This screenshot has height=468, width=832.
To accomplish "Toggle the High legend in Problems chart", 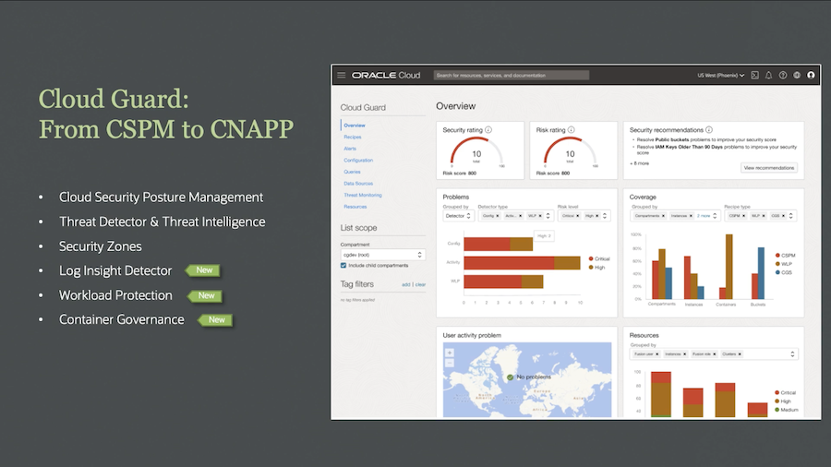I will 597,267.
